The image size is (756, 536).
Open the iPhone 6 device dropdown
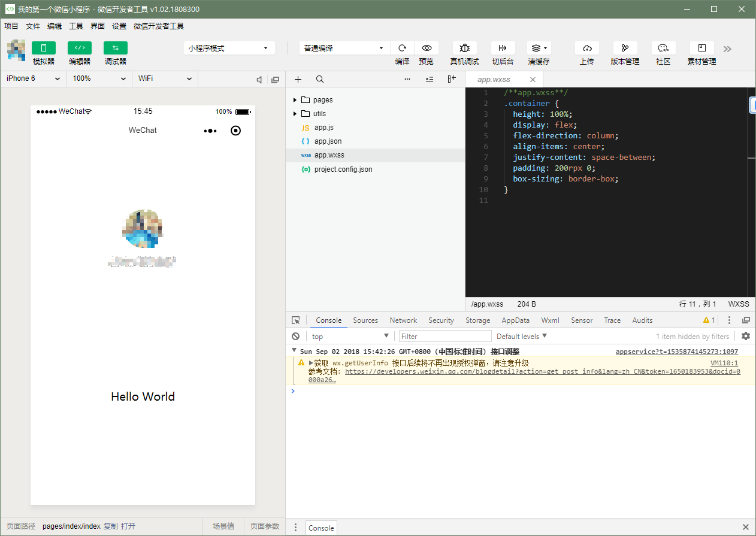[33, 78]
